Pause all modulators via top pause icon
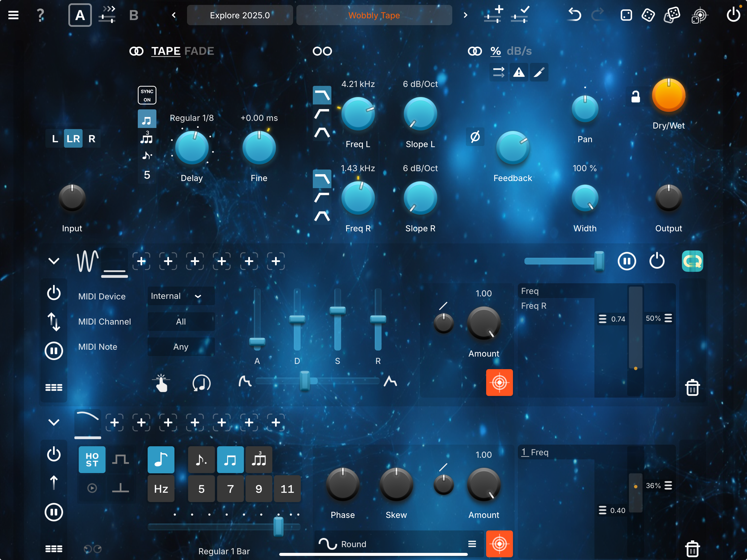The width and height of the screenshot is (747, 560). 627,261
